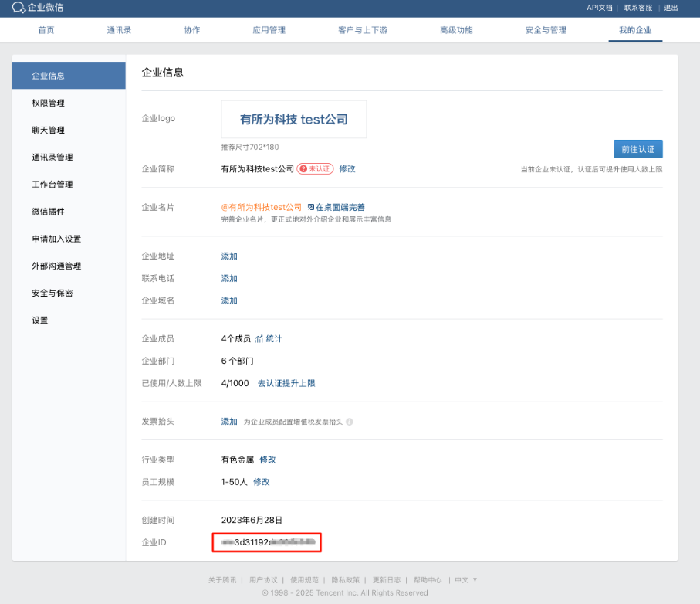The image size is (700, 604).
Task: Click the invoice header info icon
Action: 350,422
